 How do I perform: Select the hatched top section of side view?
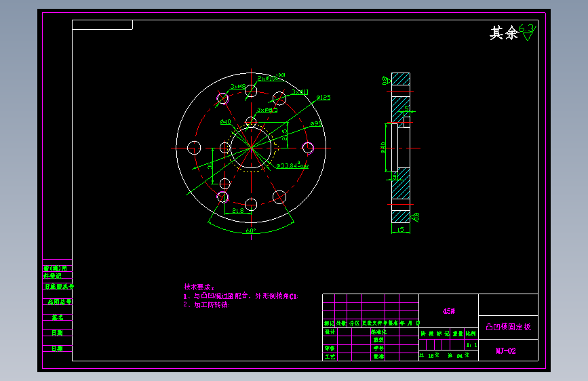pyautogui.click(x=401, y=79)
